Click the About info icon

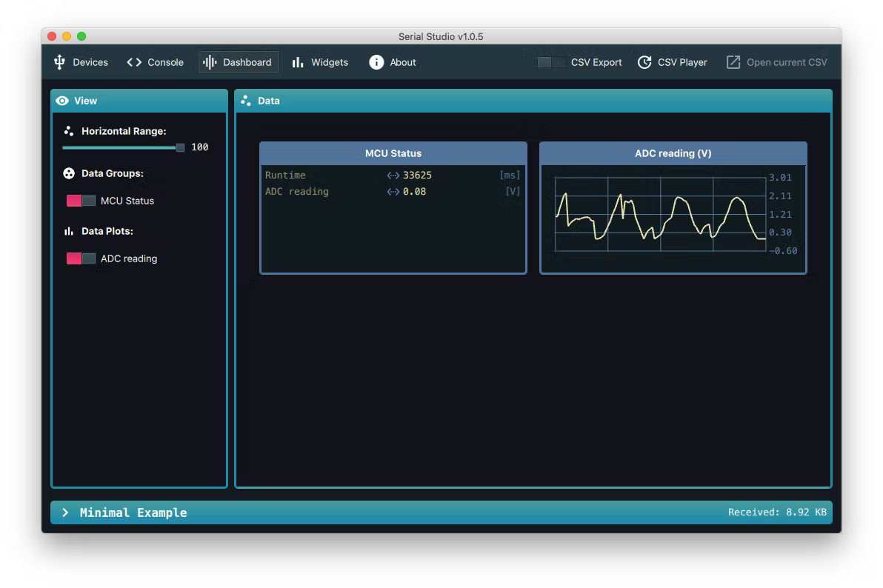point(376,62)
